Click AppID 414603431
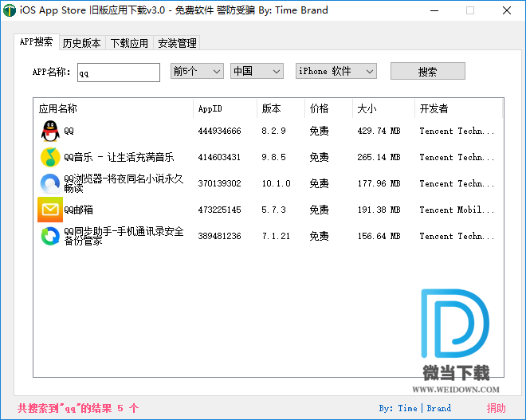This screenshot has height=420, width=526. (x=219, y=157)
